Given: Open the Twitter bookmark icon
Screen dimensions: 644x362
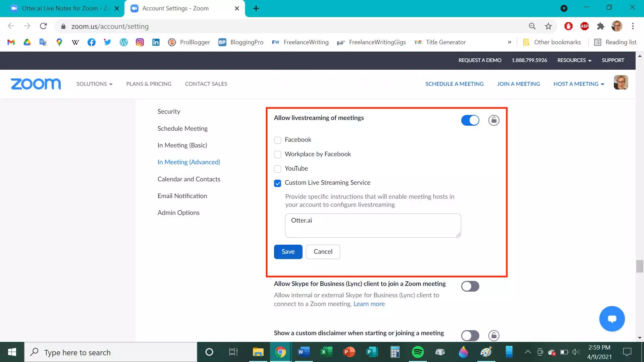Looking at the screenshot, I should pos(107,42).
